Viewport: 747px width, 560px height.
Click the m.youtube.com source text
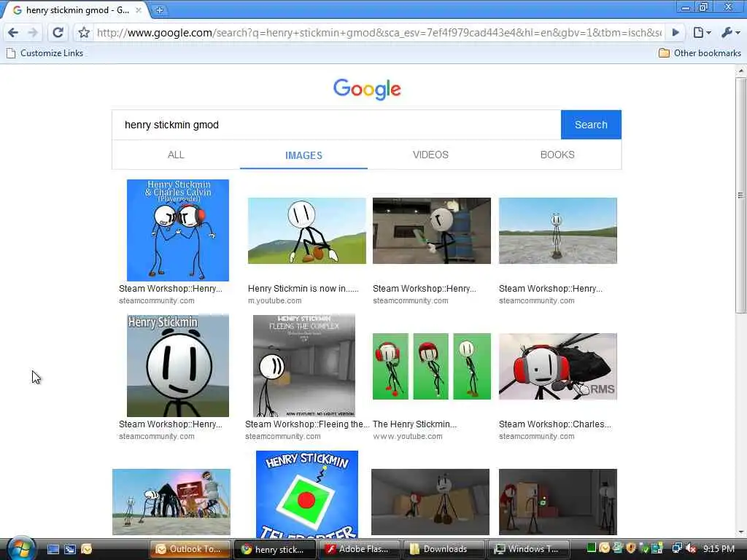click(274, 301)
